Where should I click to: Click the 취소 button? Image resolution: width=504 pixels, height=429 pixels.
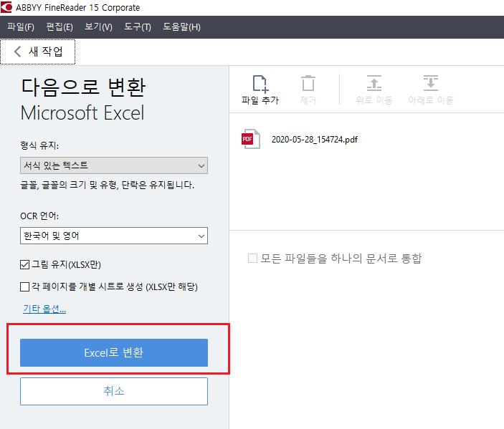[114, 391]
